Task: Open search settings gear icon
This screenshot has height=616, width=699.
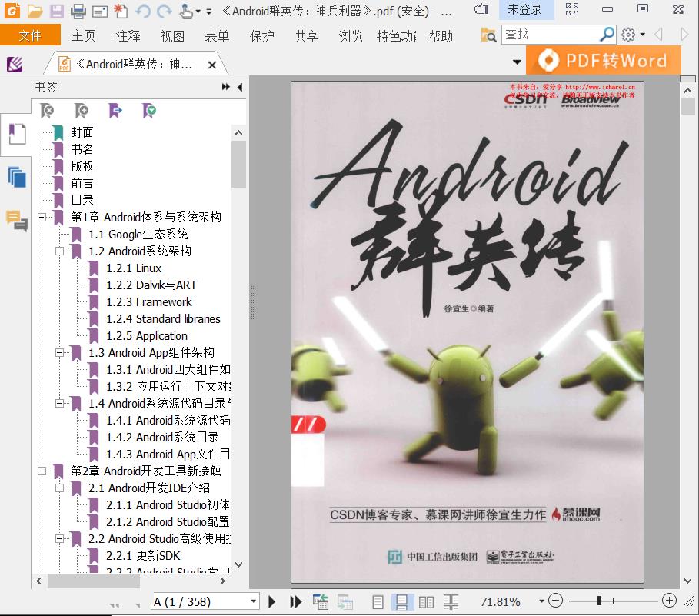Action: 628,35
